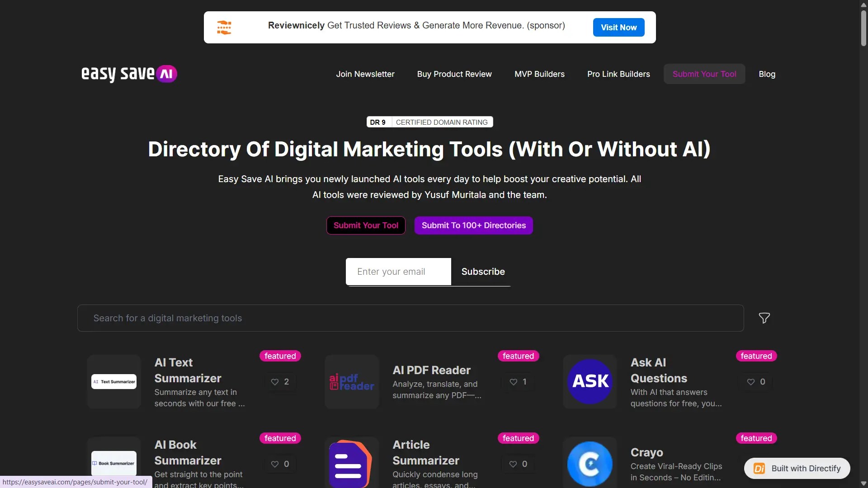This screenshot has height=488, width=868.
Task: Click the DR 9 certified domain rating badge
Action: (429, 122)
